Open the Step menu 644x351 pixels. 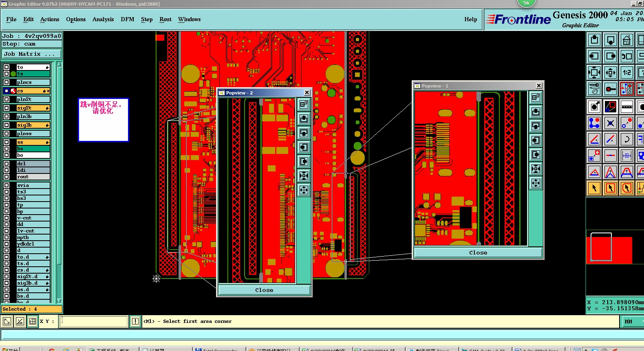[147, 19]
